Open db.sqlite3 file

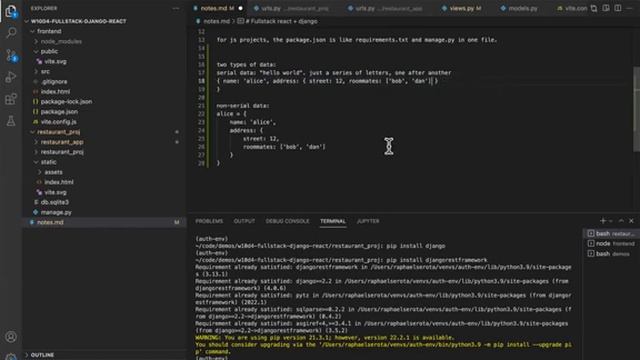tap(55, 202)
